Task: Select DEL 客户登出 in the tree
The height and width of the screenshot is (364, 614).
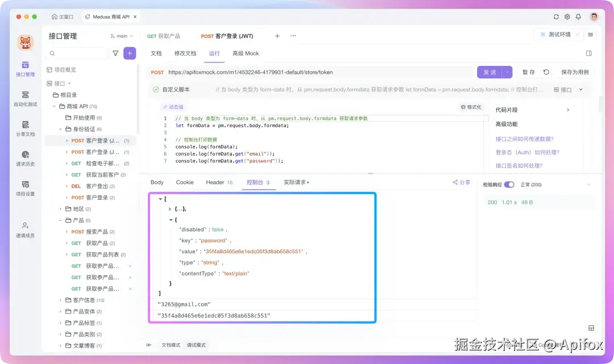Action: [93, 186]
